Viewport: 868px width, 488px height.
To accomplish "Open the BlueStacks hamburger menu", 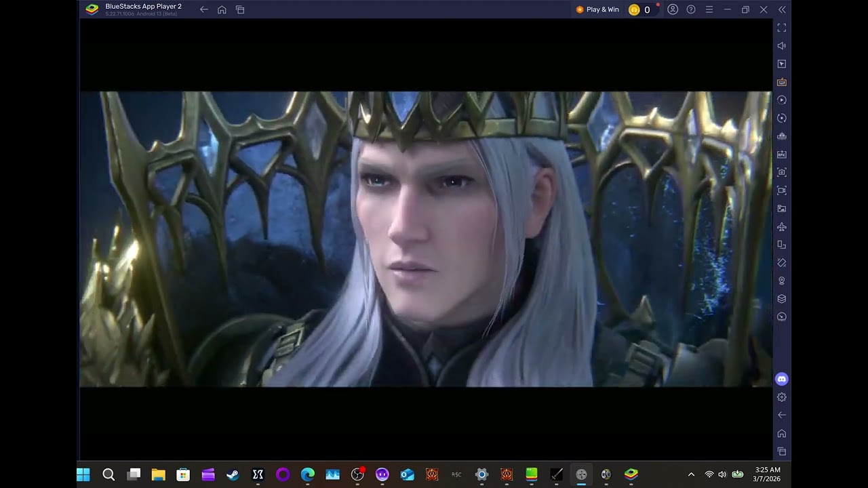I will (709, 9).
